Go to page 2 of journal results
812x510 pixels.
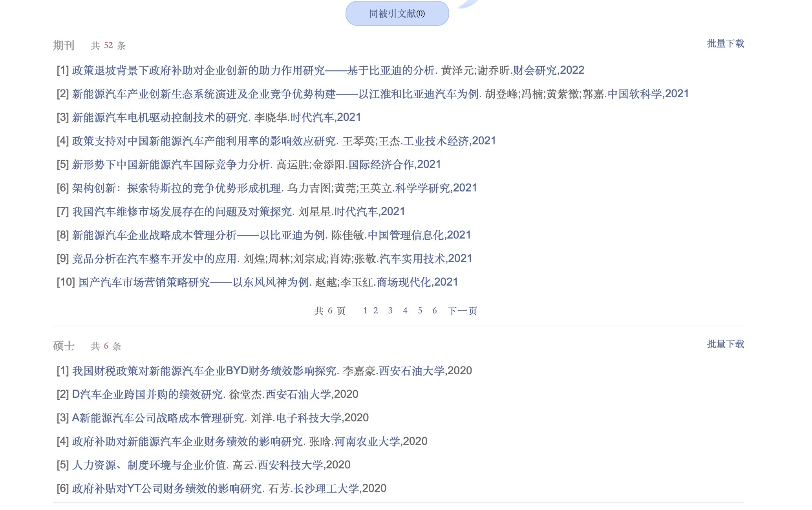tap(376, 311)
